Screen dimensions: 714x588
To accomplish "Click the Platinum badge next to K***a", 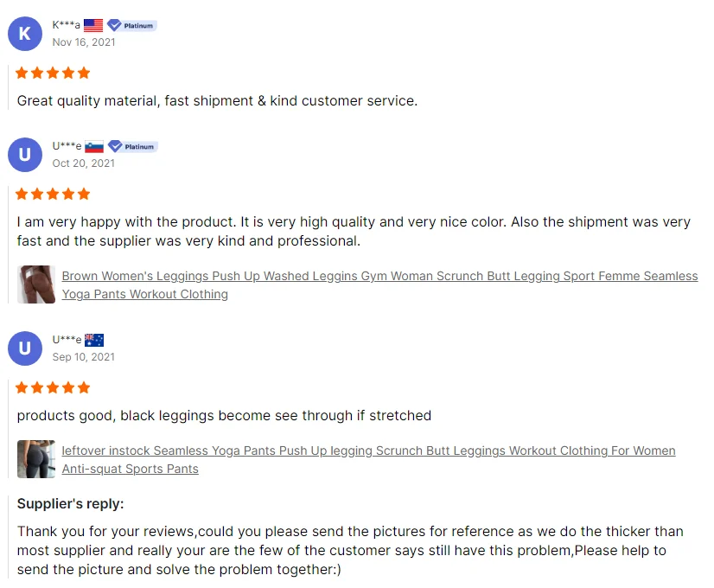I will (131, 26).
